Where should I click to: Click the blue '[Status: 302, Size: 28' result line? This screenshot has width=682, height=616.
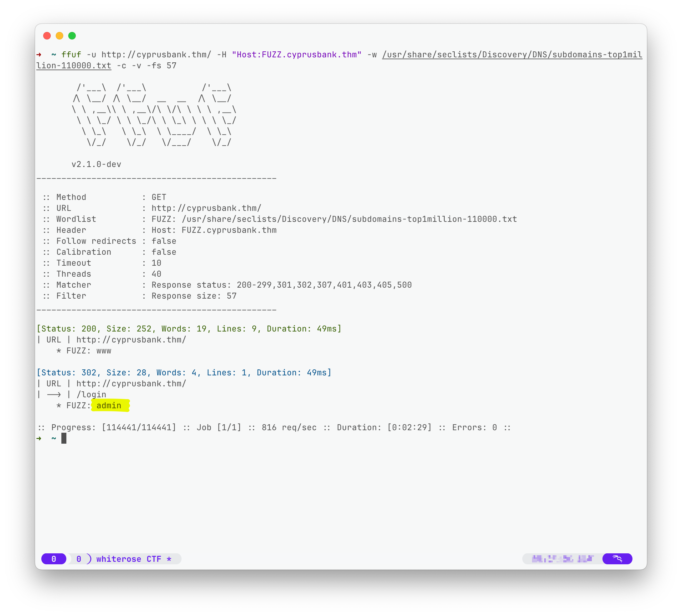tap(184, 373)
